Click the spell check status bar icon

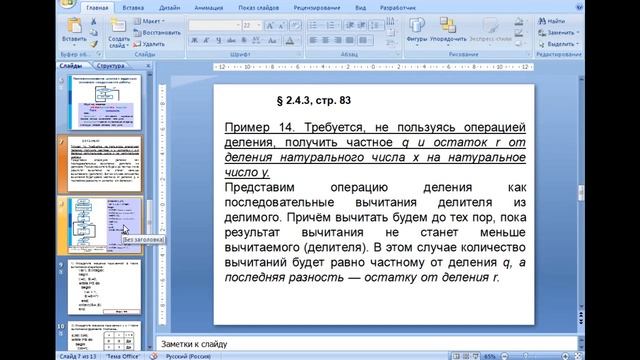153,356
